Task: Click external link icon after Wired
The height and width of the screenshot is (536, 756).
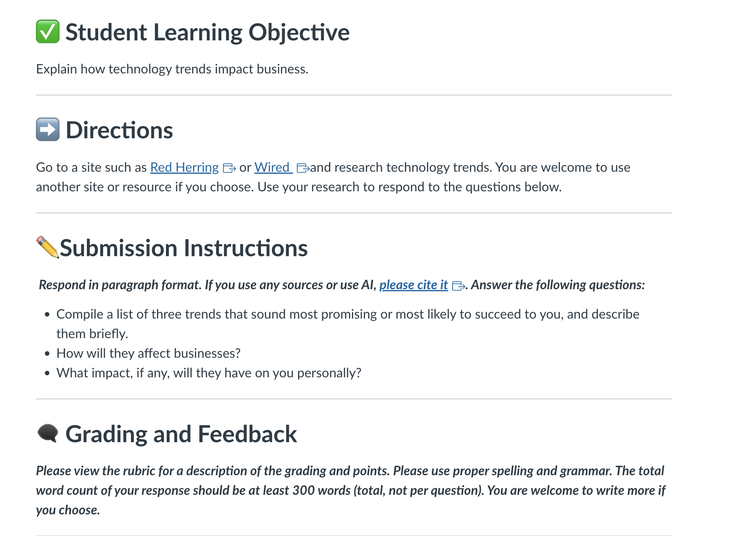Action: (x=303, y=168)
